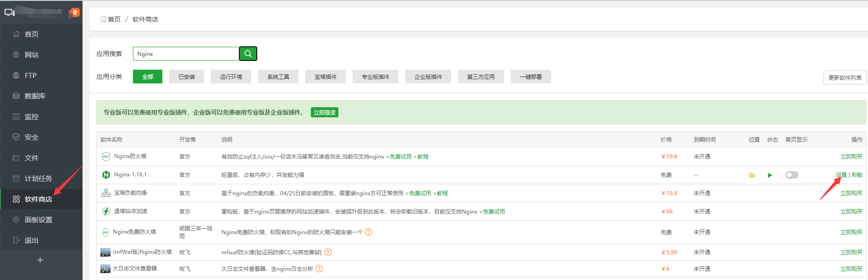Open 文件 in the sidebar
The image size is (868, 280).
(41, 158)
